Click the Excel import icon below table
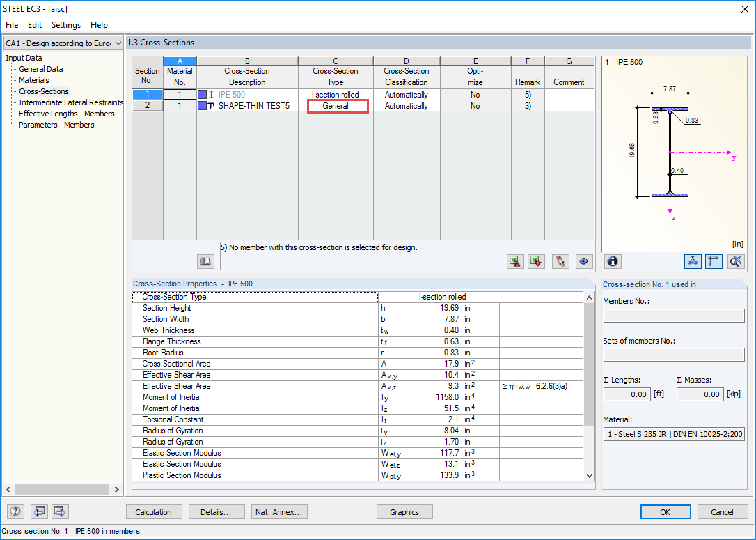The width and height of the screenshot is (756, 540). tap(536, 261)
